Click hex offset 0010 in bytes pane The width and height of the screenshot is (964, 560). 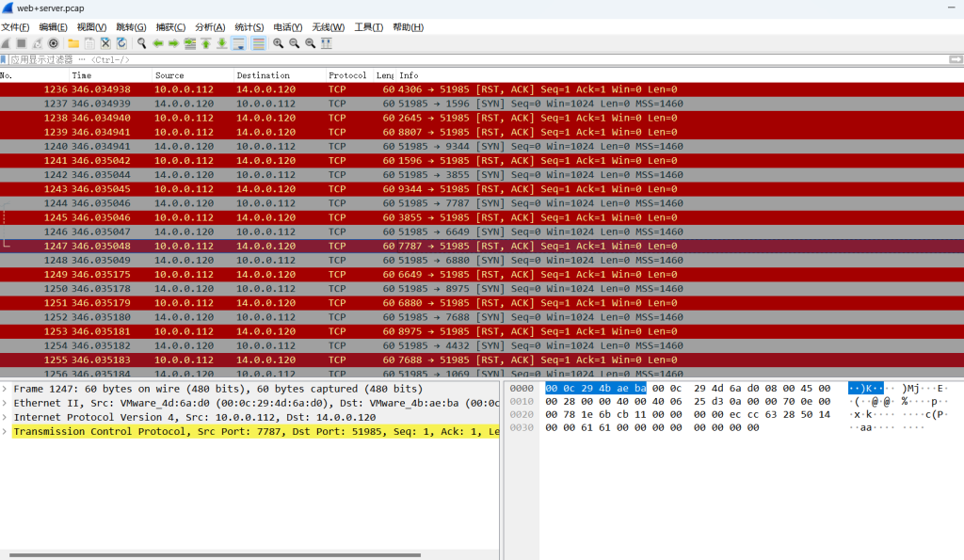click(x=522, y=401)
